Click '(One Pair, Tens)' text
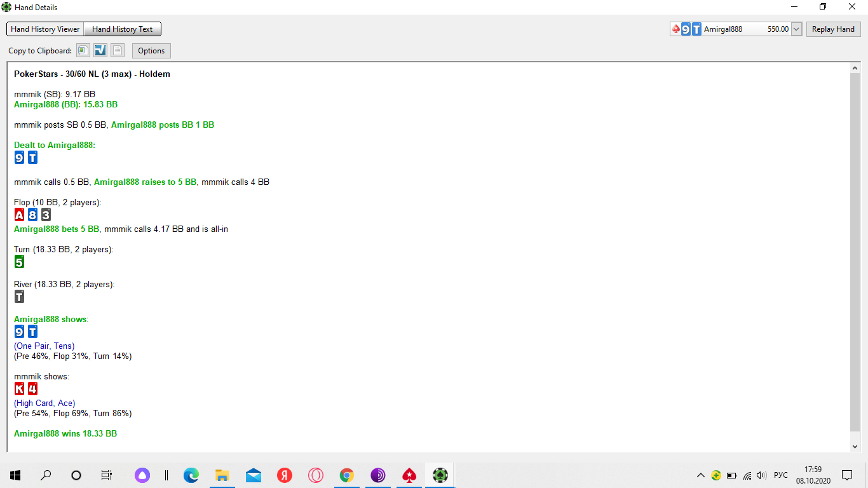 44,346
